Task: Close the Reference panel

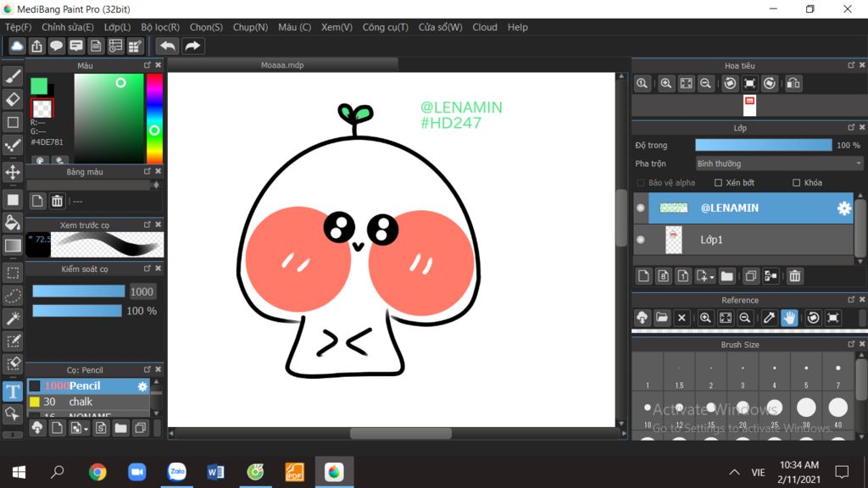Action: [x=862, y=300]
